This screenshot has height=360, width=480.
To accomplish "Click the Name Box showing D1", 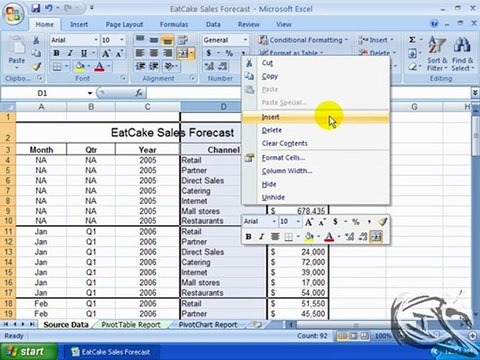I will click(x=47, y=93).
